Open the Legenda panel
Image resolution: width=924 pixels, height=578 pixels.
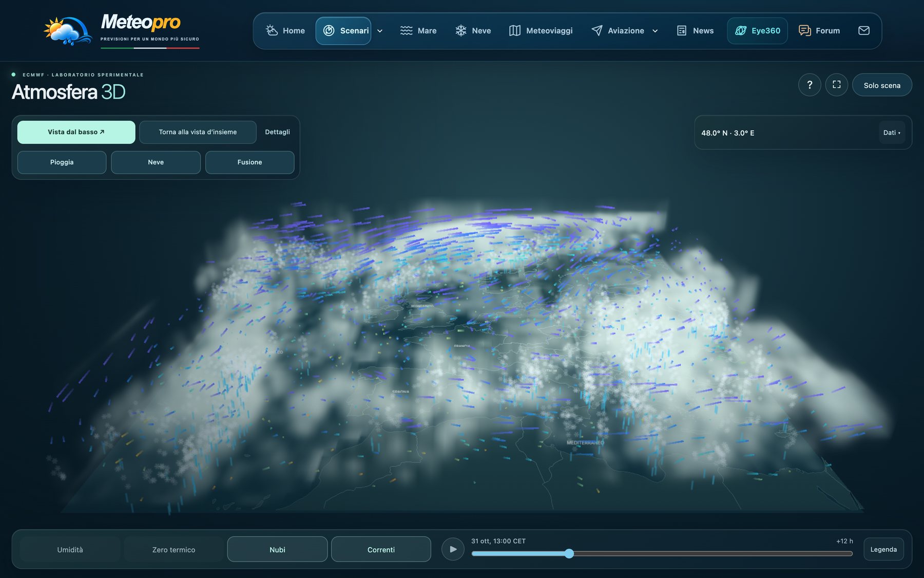click(x=883, y=549)
